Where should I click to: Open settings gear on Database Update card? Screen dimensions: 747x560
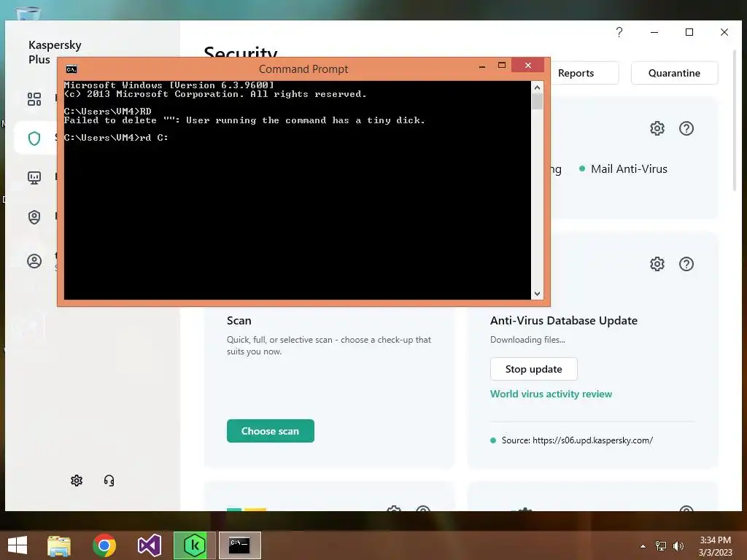point(657,264)
